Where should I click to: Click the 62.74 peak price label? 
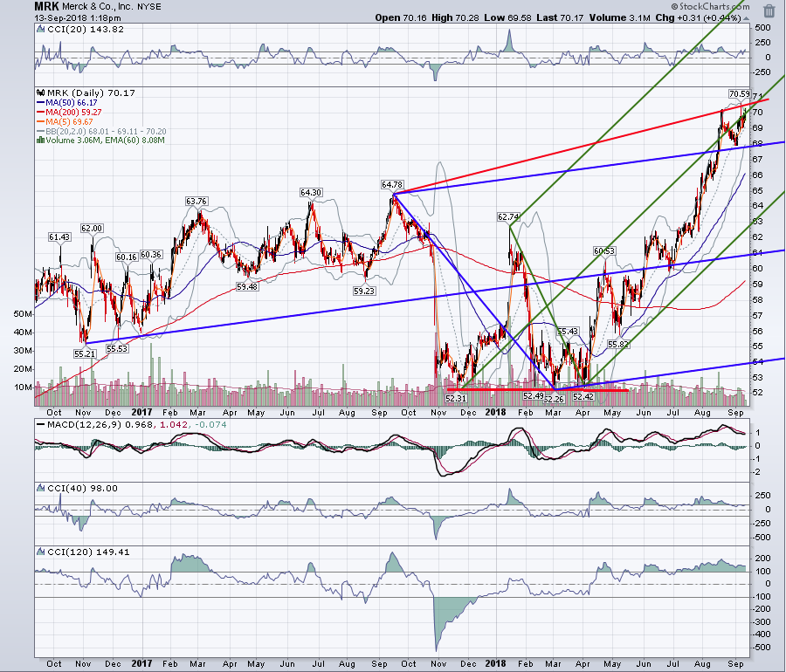pos(508,216)
